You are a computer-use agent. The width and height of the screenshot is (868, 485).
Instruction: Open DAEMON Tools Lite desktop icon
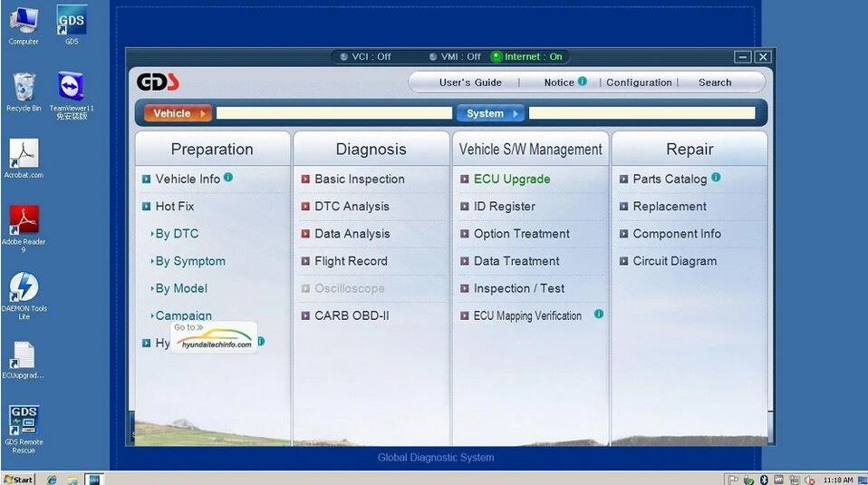pyautogui.click(x=24, y=288)
